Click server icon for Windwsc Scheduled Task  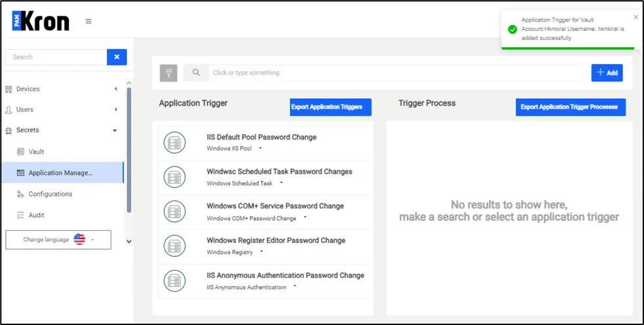click(174, 178)
